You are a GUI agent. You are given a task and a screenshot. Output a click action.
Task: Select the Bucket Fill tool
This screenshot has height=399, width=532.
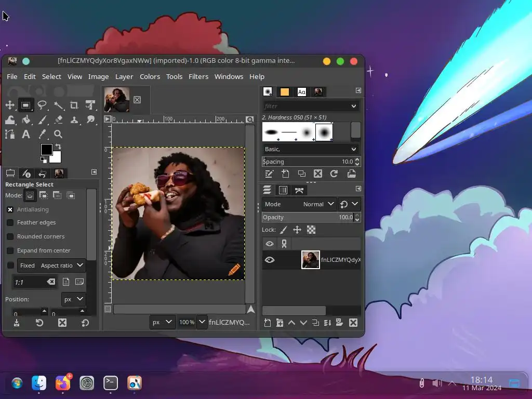(26, 120)
